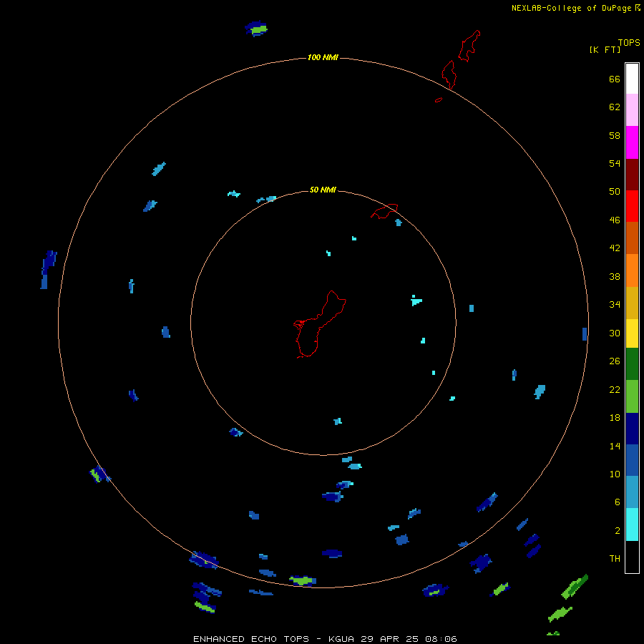Image resolution: width=644 pixels, height=644 pixels.
Task: Click the "TH" threshold label
Action: (615, 558)
